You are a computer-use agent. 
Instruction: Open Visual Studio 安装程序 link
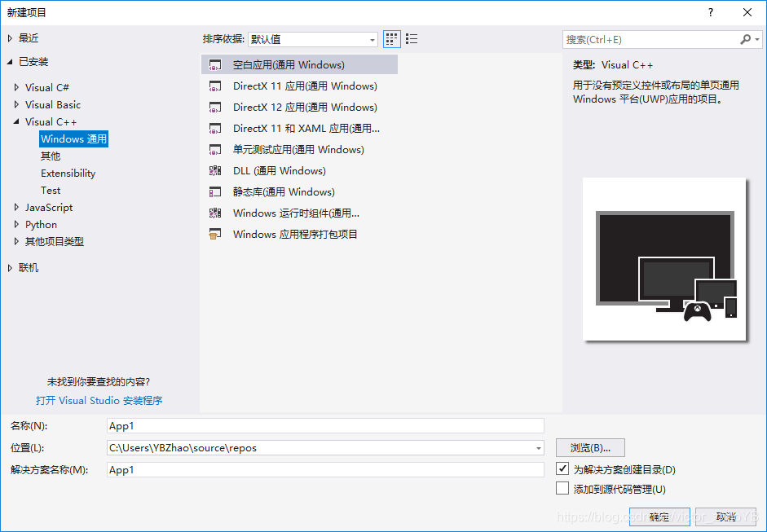[99, 401]
